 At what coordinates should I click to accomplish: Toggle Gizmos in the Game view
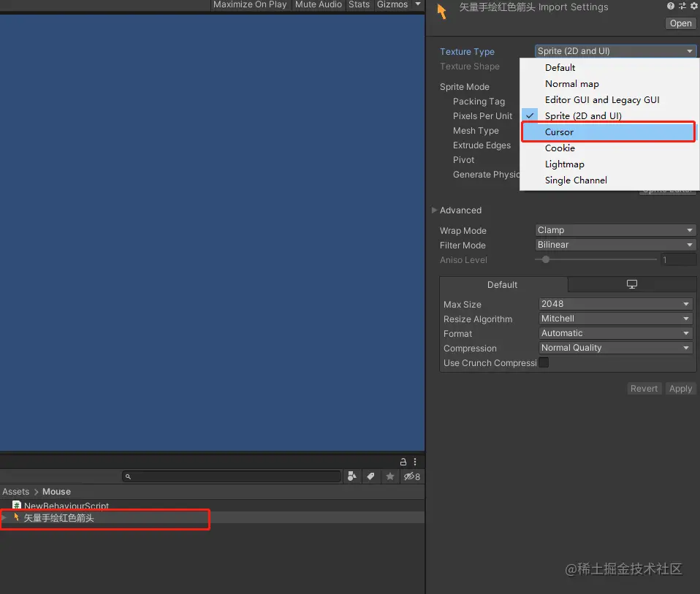click(392, 4)
